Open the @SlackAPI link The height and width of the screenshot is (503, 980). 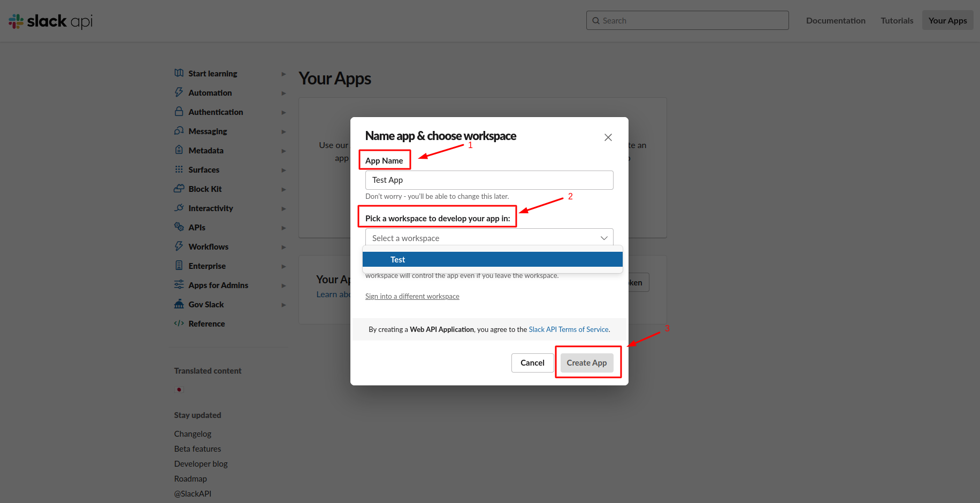[193, 493]
